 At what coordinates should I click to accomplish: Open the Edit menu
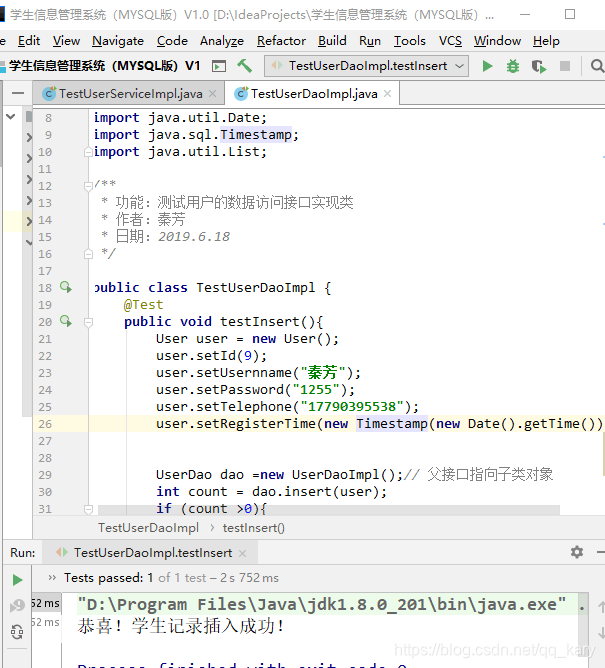29,41
